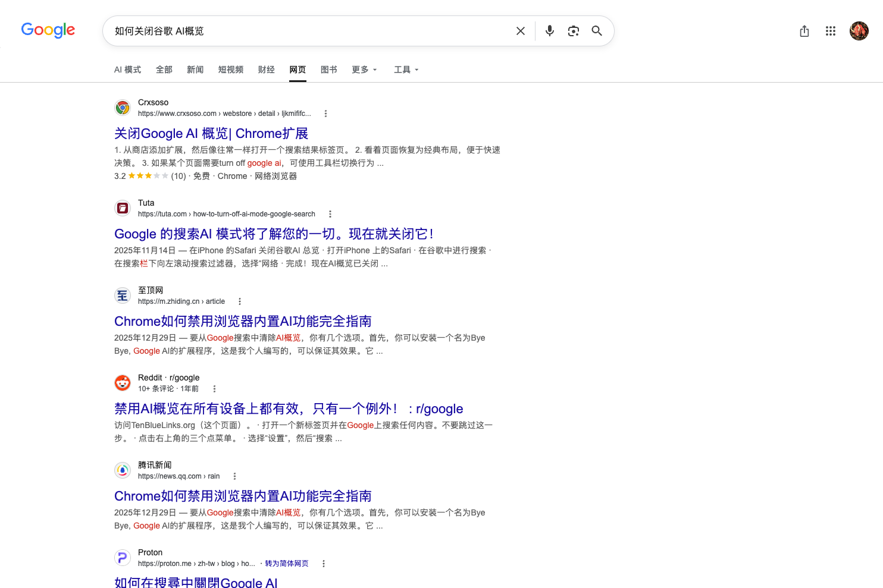883x588 pixels.
Task: Click the 转为简体网页 link
Action: [x=287, y=564]
